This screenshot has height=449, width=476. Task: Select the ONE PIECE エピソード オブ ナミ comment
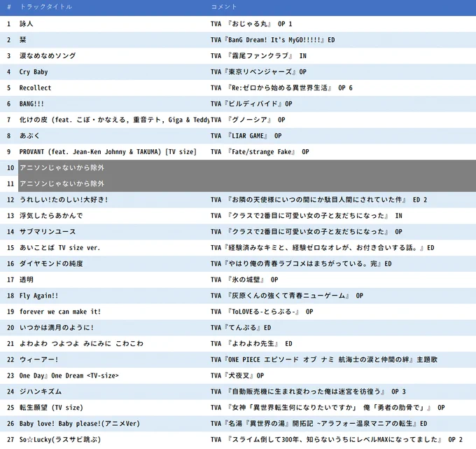coord(324,359)
